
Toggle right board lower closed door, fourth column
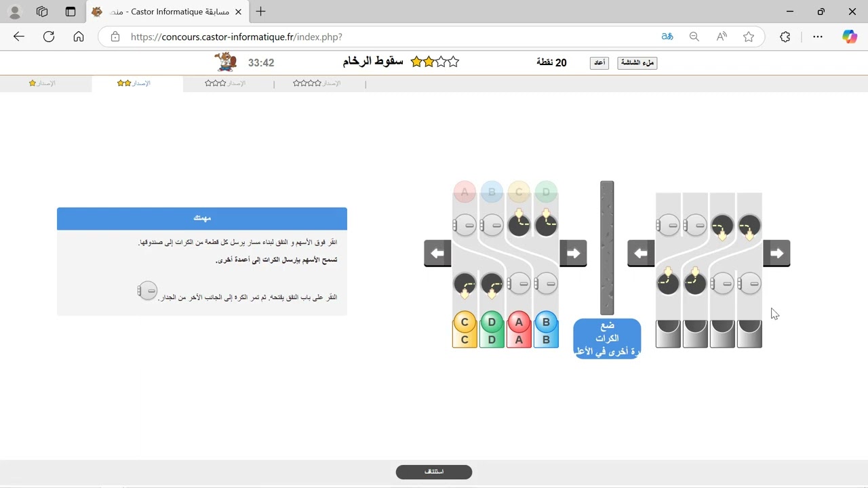tap(749, 283)
